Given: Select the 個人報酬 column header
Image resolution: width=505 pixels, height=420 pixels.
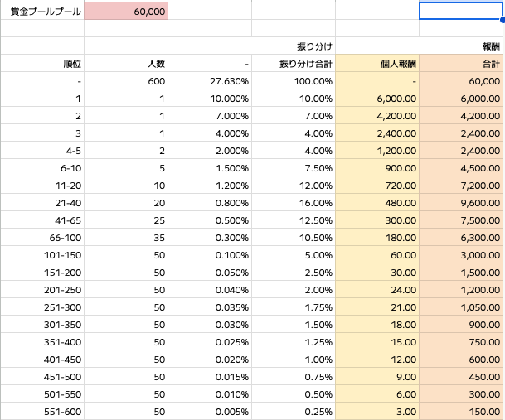Looking at the screenshot, I should pos(377,64).
